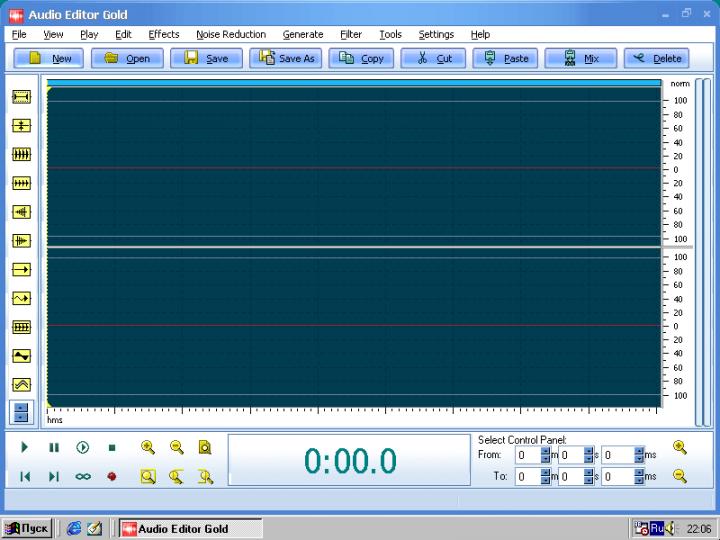
Task: Click the vertical zoom out magnifier at right
Action: click(x=680, y=477)
